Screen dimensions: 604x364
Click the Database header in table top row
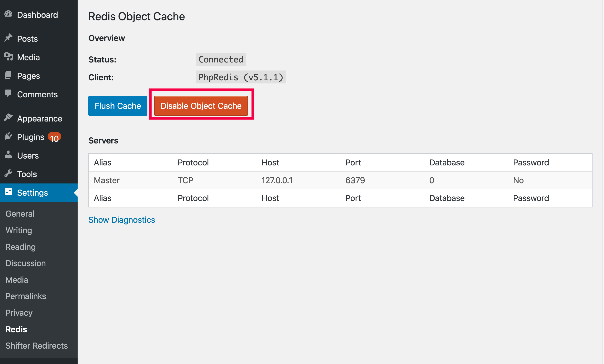(447, 162)
